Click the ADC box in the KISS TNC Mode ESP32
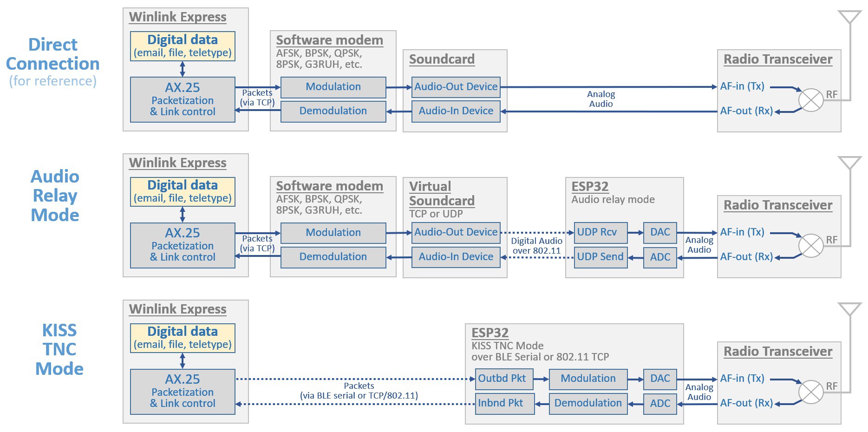868x432 pixels. [x=660, y=404]
